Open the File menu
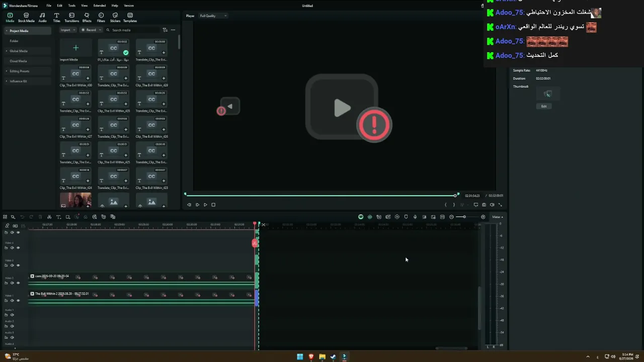 tap(49, 6)
